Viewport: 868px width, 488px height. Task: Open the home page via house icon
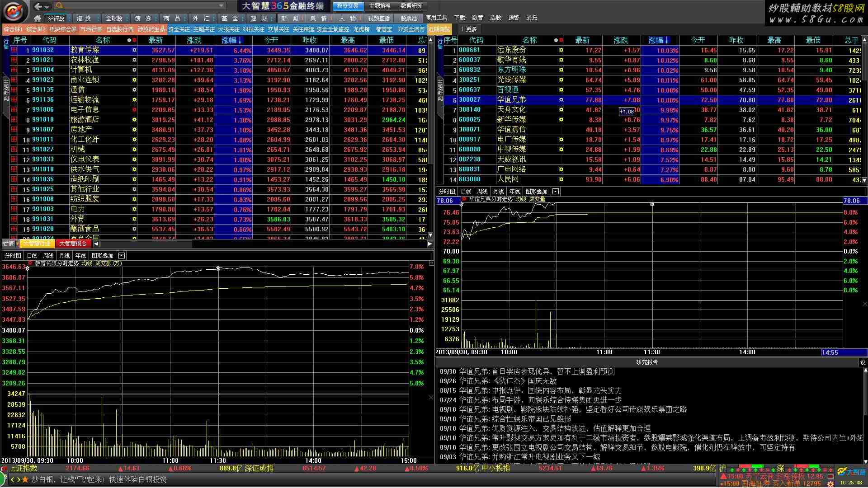coord(38,18)
